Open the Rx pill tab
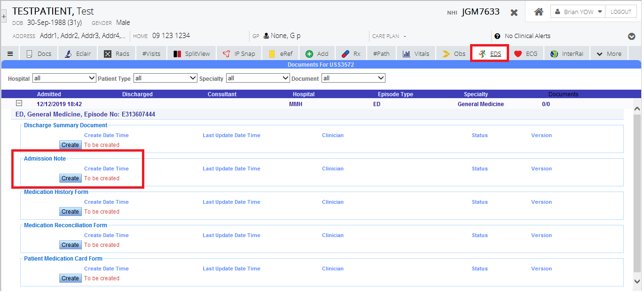This screenshot has height=292, width=644. pyautogui.click(x=351, y=54)
